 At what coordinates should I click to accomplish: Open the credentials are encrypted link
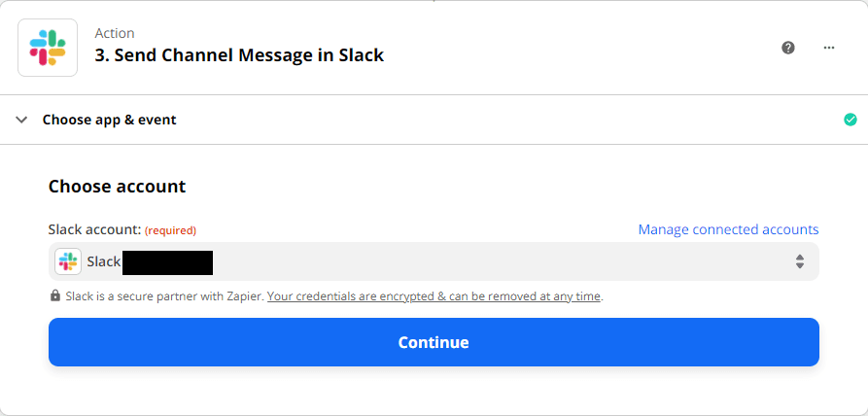[434, 296]
